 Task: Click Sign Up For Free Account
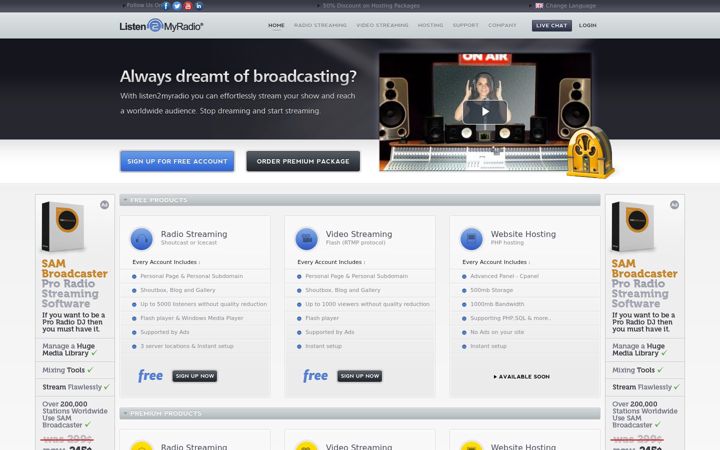pos(177,161)
